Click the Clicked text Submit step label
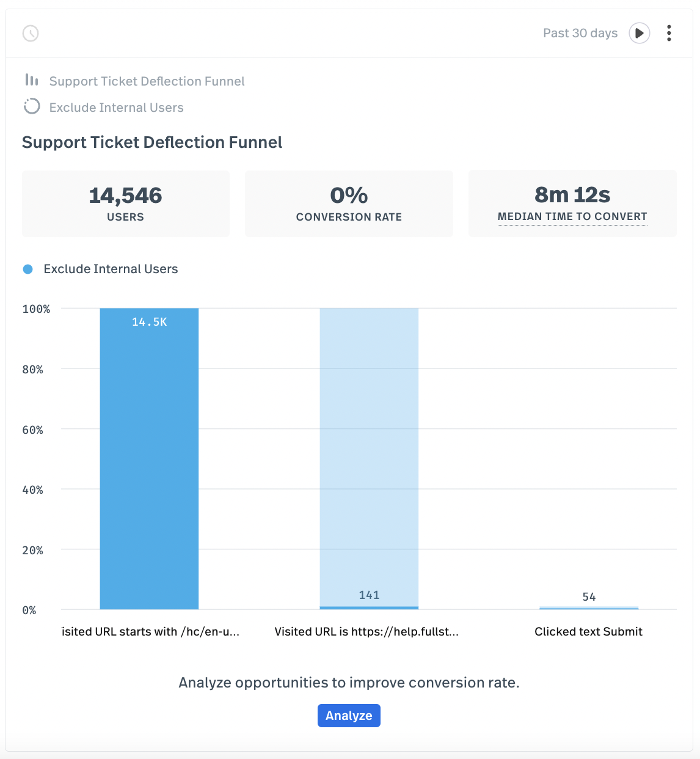The image size is (700, 759). (x=588, y=632)
